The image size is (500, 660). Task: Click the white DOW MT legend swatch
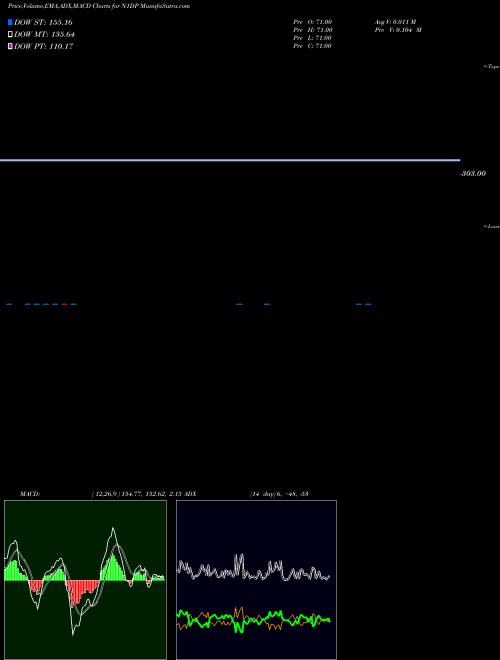10,35
